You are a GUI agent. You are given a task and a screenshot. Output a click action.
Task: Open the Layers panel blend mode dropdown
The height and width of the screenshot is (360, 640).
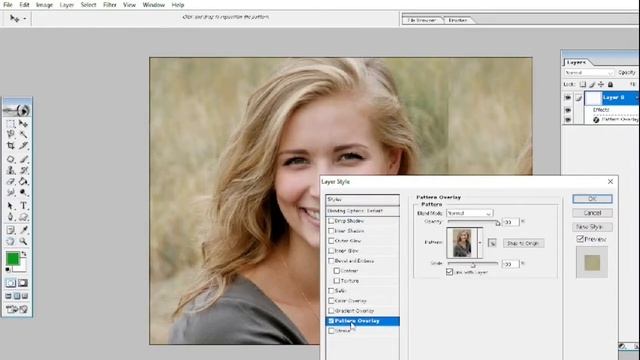pyautogui.click(x=588, y=73)
